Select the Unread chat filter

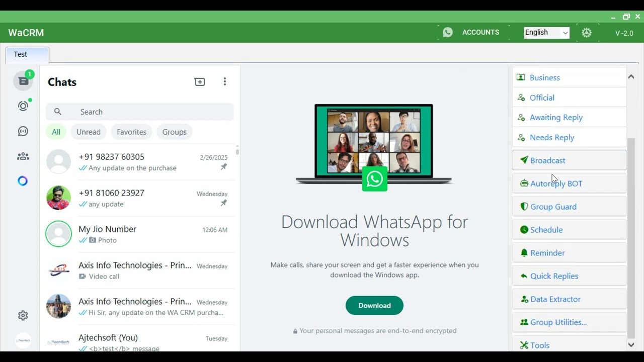click(x=89, y=132)
